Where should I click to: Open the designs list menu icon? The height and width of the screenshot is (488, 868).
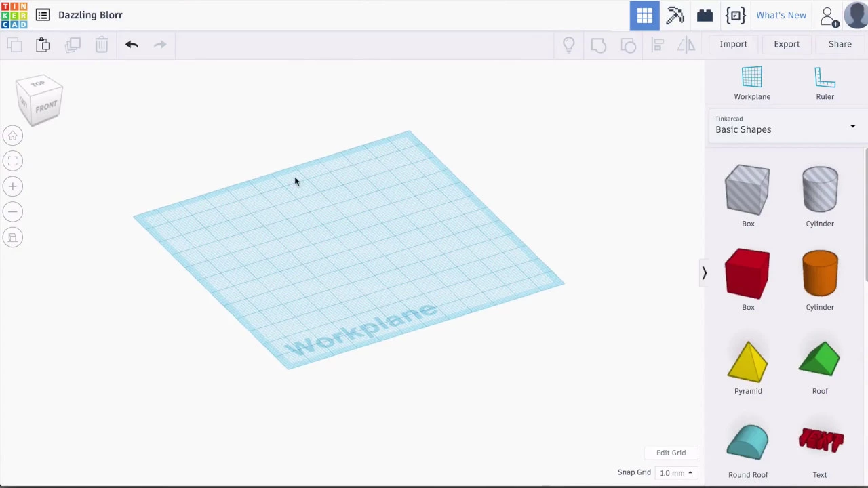pyautogui.click(x=42, y=15)
